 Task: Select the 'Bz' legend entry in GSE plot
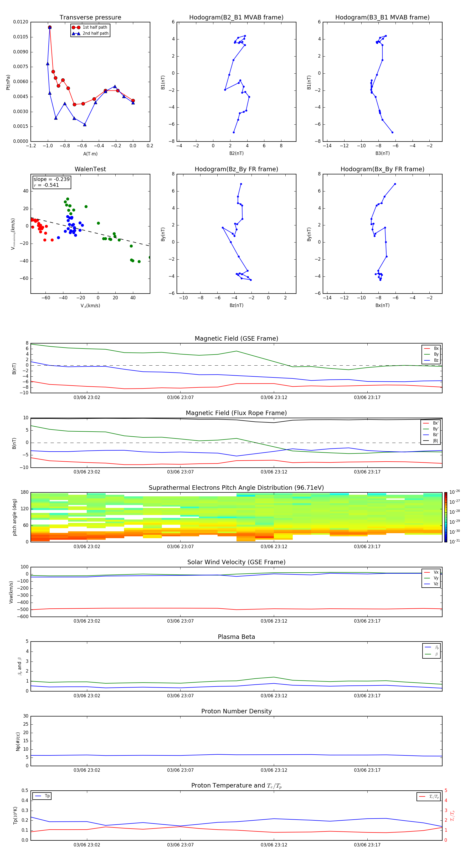pos(431,360)
